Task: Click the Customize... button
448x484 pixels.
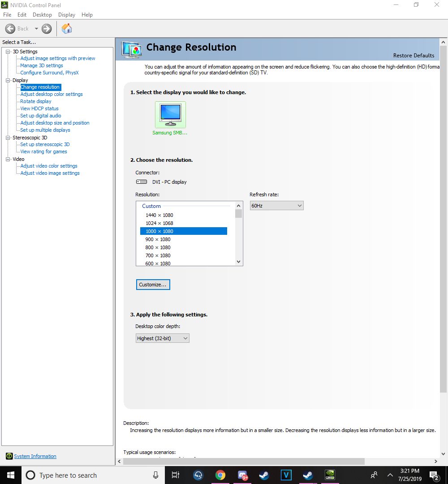Action: 153,285
